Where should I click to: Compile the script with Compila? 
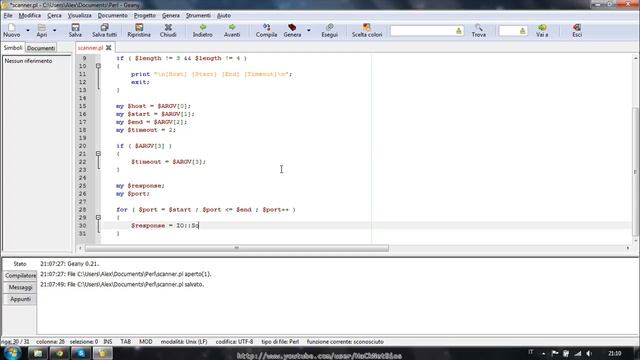(266, 31)
